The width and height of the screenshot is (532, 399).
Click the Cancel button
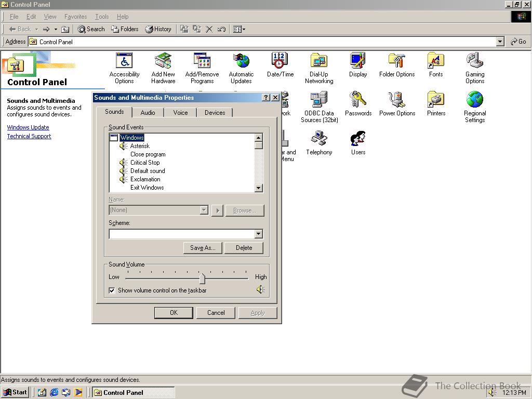(216, 313)
